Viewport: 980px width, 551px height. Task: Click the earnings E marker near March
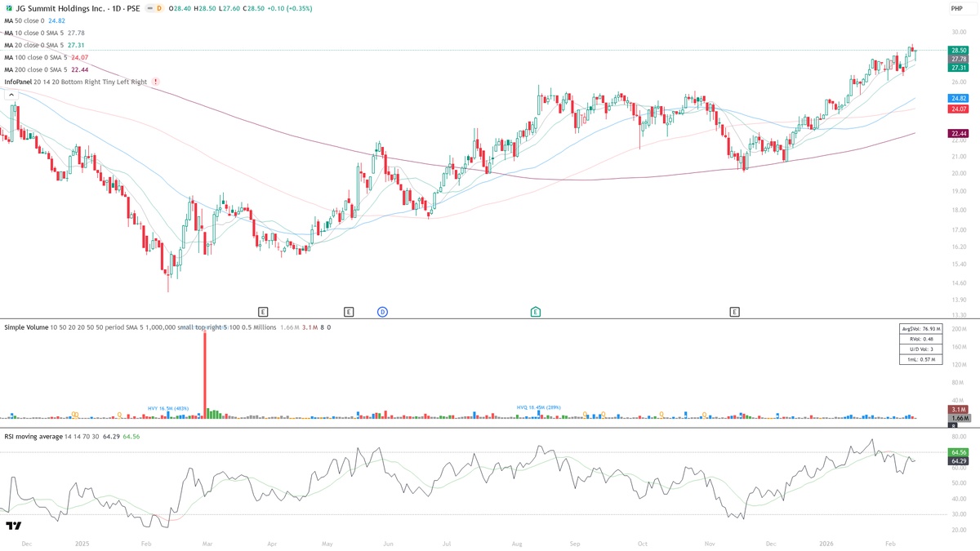pos(263,312)
